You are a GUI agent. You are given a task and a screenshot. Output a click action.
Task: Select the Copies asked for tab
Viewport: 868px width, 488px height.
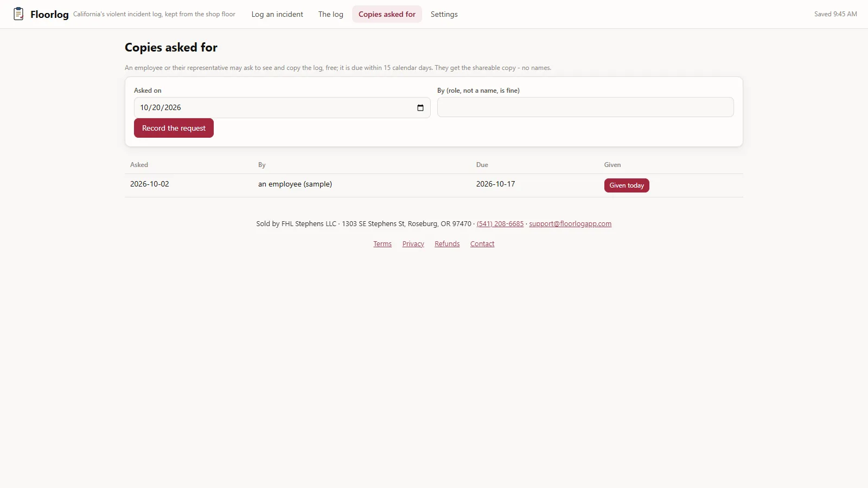click(387, 15)
